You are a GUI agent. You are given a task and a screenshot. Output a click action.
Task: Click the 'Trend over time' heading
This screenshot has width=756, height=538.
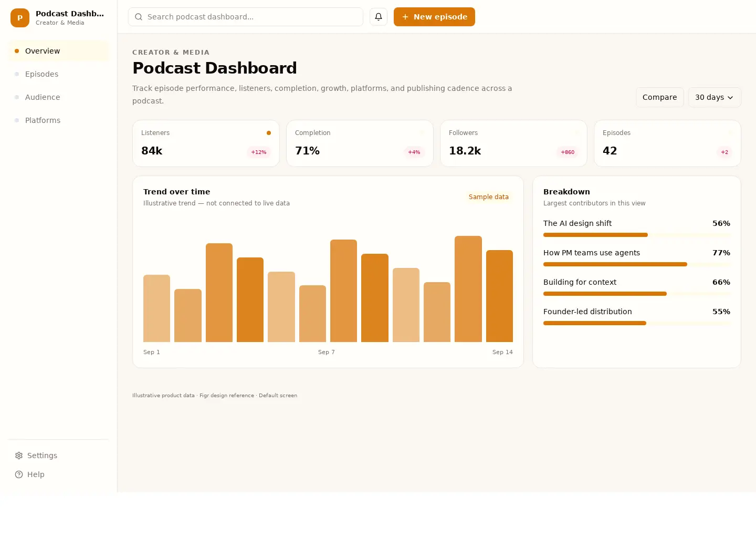click(177, 192)
